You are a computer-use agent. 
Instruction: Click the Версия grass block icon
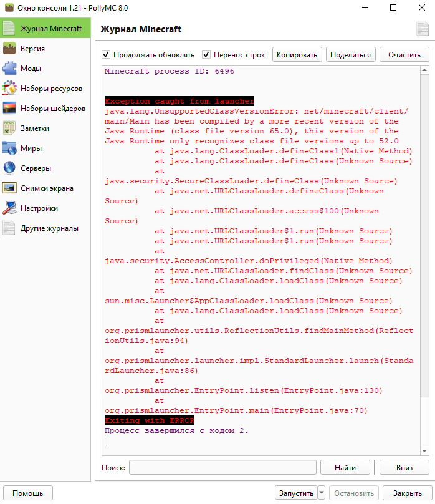(x=9, y=49)
